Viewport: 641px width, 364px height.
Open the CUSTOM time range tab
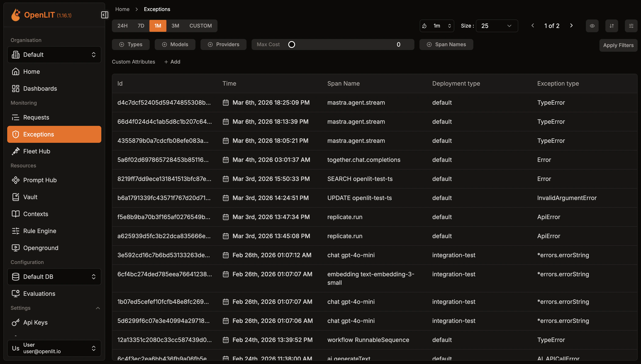200,26
